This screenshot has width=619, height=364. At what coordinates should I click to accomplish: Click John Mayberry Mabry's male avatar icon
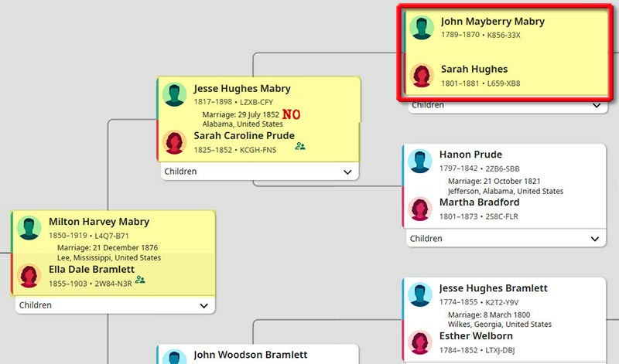[422, 28]
